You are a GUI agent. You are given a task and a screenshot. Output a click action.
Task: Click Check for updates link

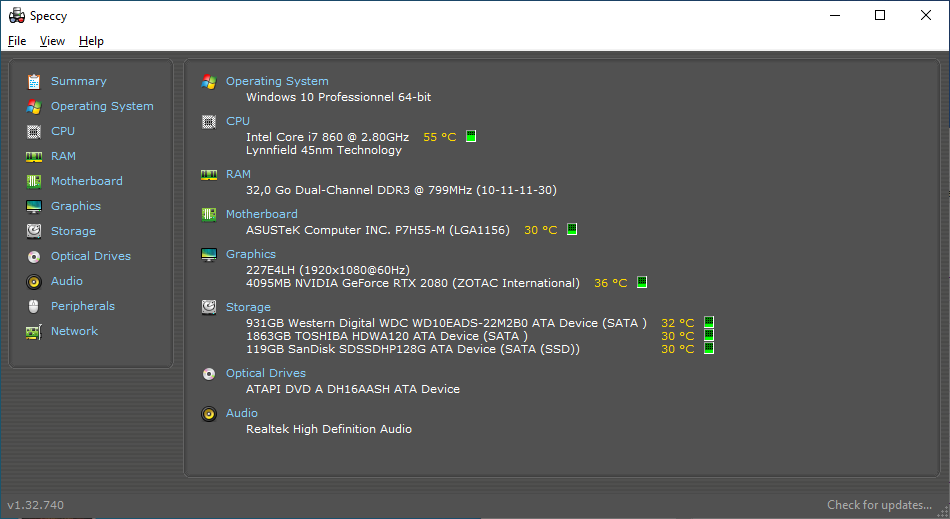point(879,504)
